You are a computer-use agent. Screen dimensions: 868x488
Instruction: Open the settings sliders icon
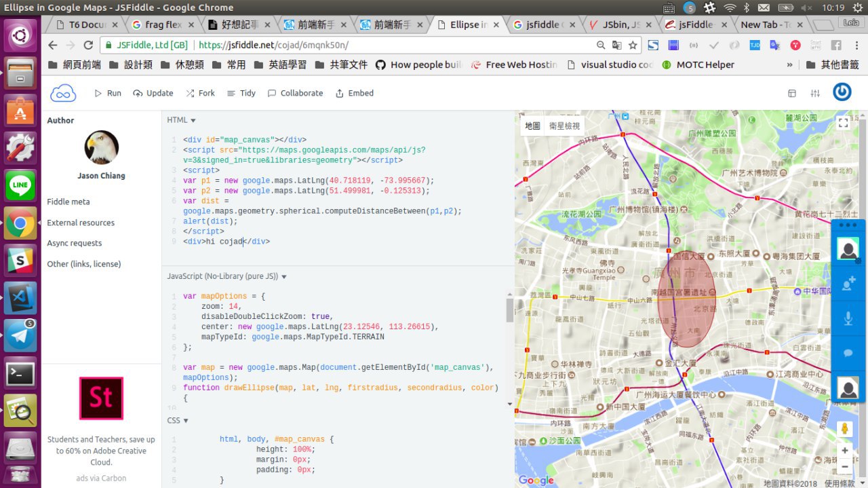pyautogui.click(x=815, y=93)
